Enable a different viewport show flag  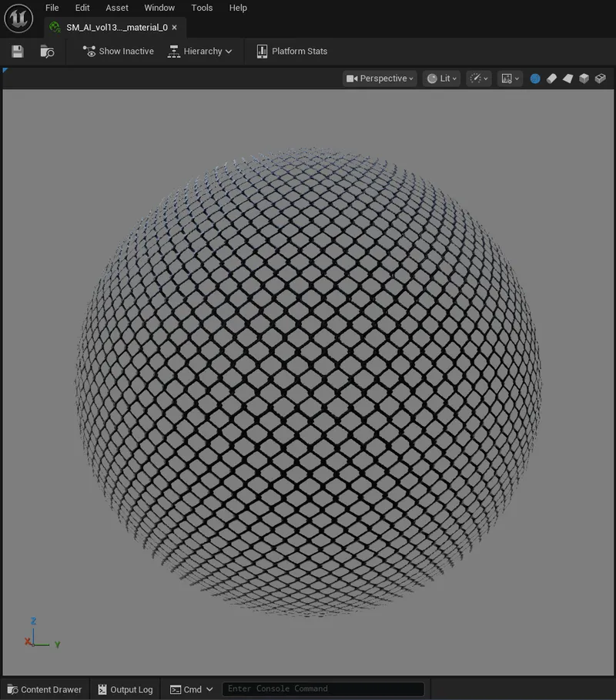[x=479, y=78]
